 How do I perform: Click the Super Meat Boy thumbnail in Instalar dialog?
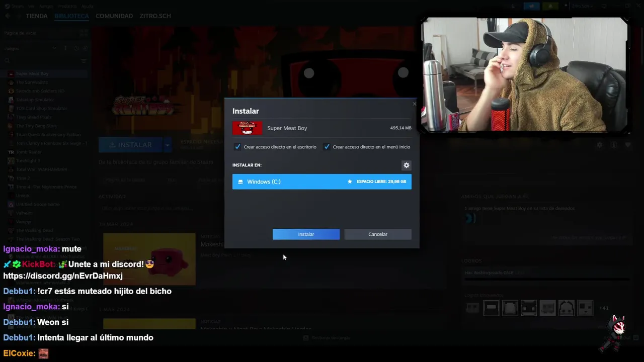(247, 128)
